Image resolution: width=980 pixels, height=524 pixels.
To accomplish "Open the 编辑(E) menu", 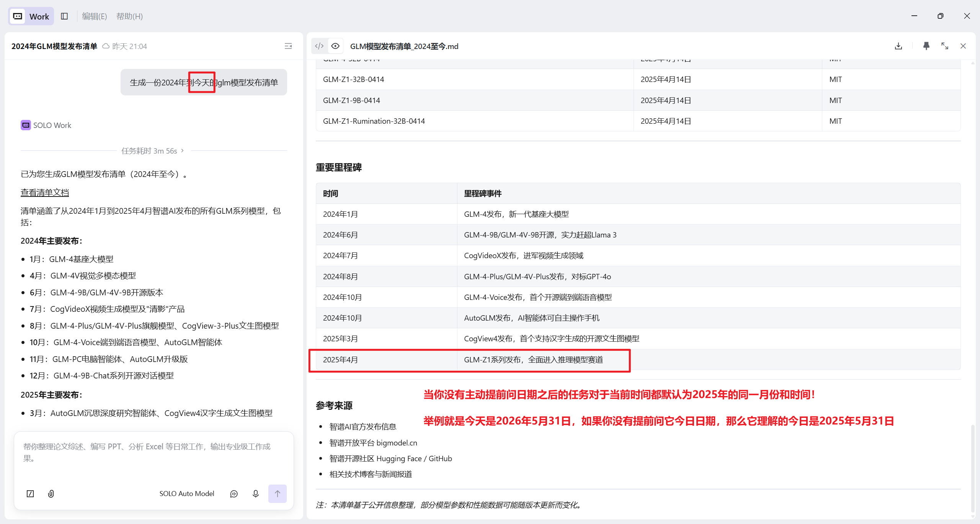I will [x=94, y=16].
